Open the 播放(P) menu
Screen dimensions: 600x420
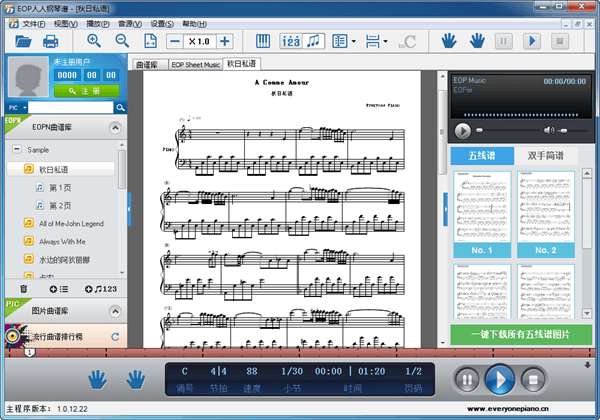click(x=98, y=24)
